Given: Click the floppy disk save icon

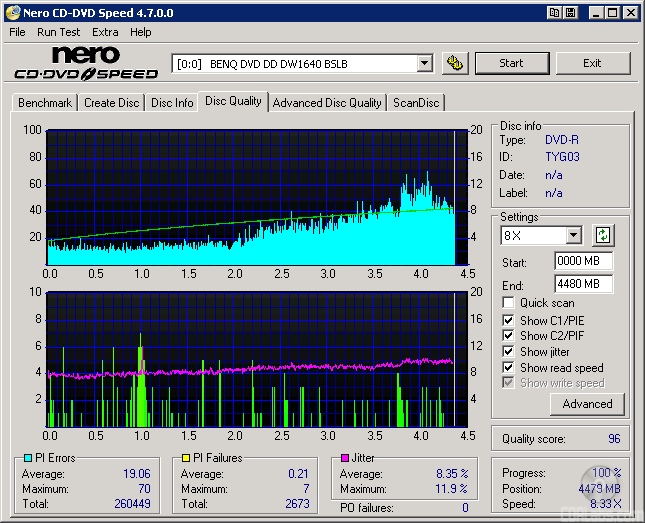Looking at the screenshot, I should click(570, 13).
